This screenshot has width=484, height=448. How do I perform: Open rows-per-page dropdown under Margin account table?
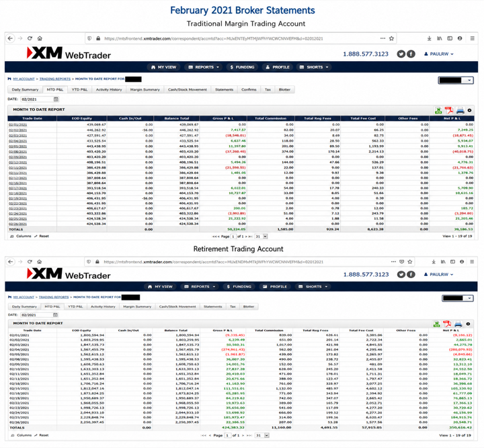tap(261, 236)
